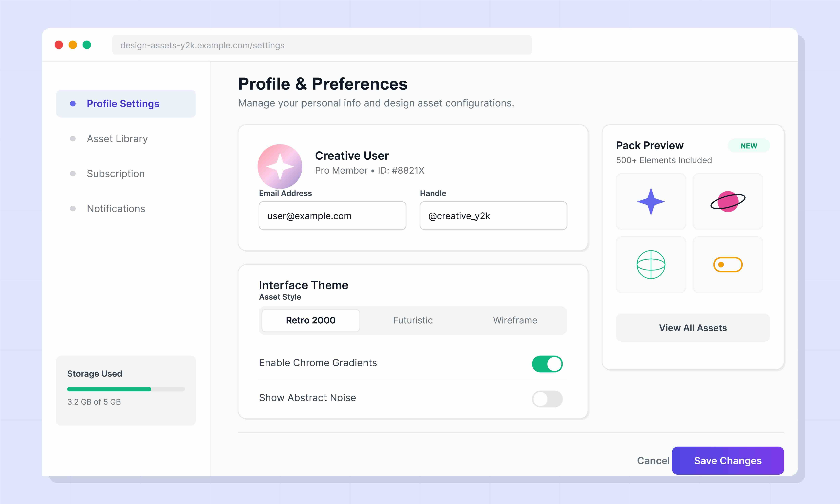Image resolution: width=840 pixels, height=504 pixels.
Task: Click the 'Interface Theme' heading
Action: [x=304, y=285]
